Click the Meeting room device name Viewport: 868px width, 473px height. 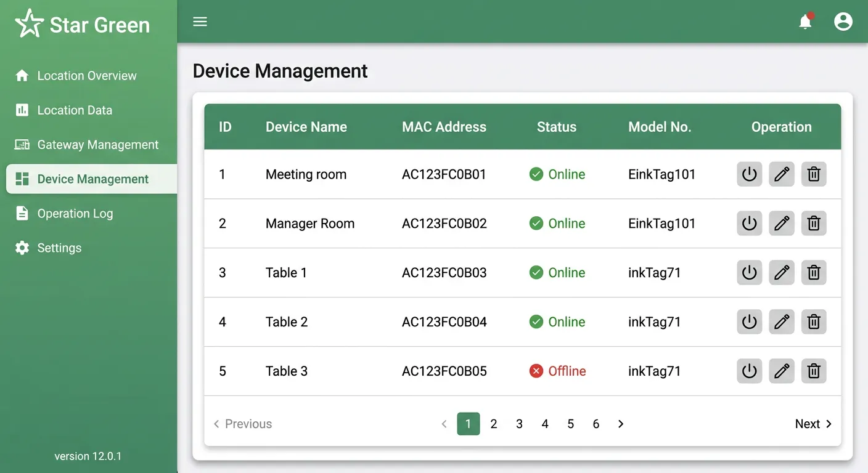pos(306,174)
